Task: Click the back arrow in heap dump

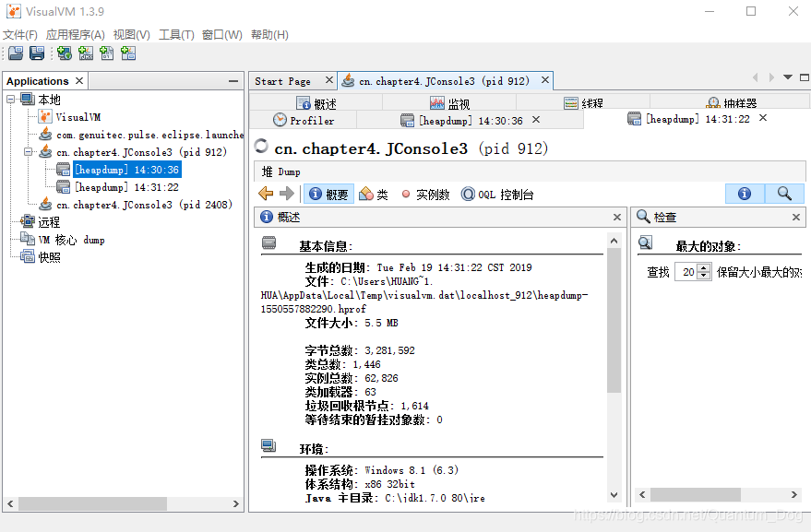Action: pyautogui.click(x=266, y=194)
